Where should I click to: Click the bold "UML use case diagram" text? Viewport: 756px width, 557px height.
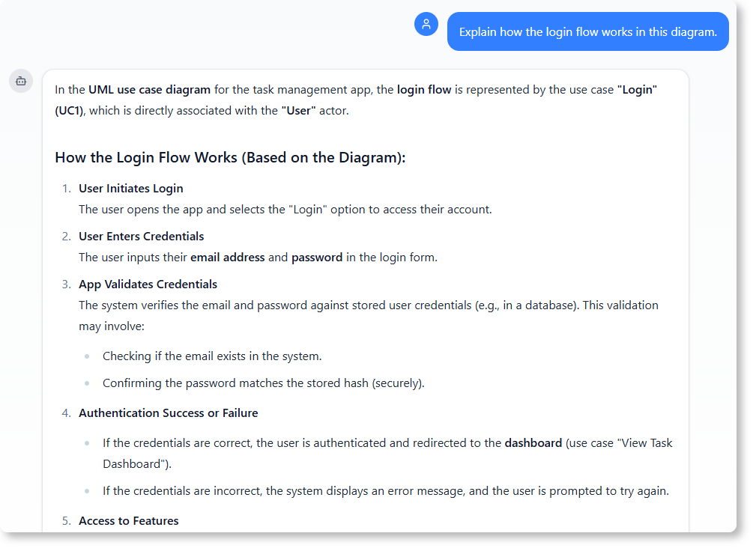click(149, 90)
